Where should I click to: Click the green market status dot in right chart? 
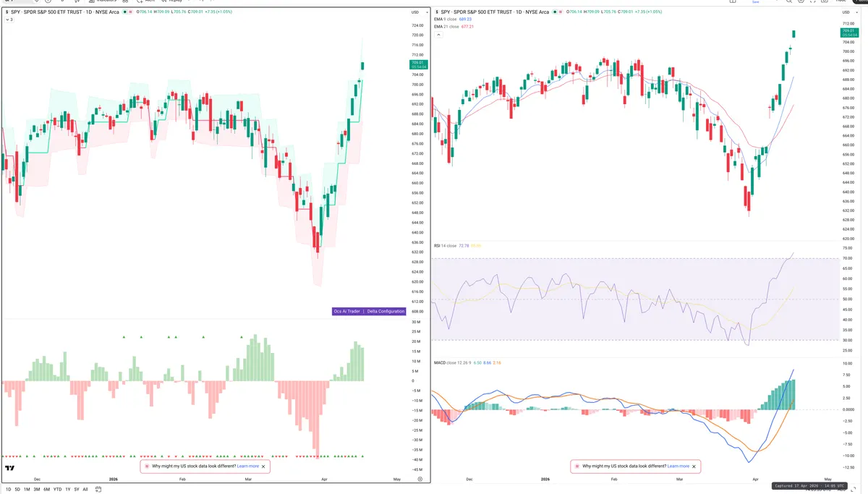[x=555, y=12]
